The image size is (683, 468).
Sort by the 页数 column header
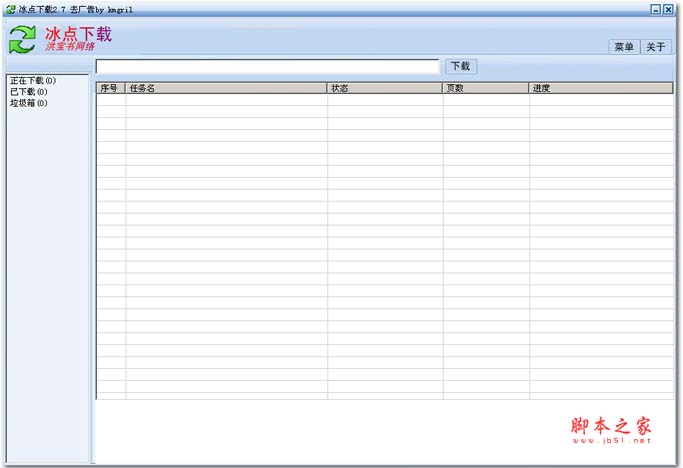pyautogui.click(x=486, y=88)
